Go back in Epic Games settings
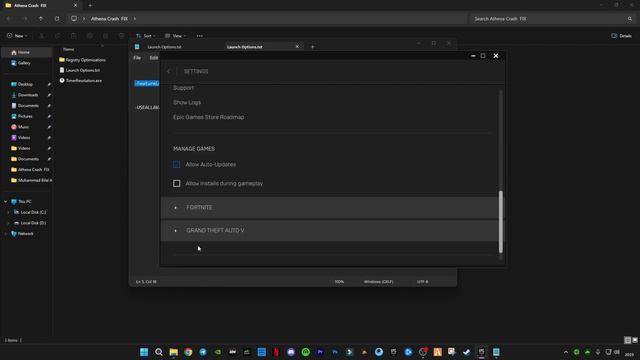The image size is (640, 360). 169,71
